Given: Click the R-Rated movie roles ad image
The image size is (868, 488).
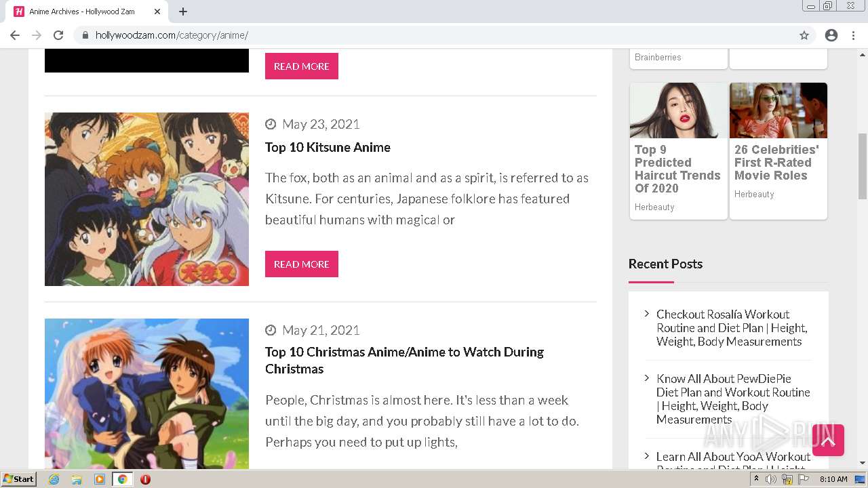Looking at the screenshot, I should [778, 110].
